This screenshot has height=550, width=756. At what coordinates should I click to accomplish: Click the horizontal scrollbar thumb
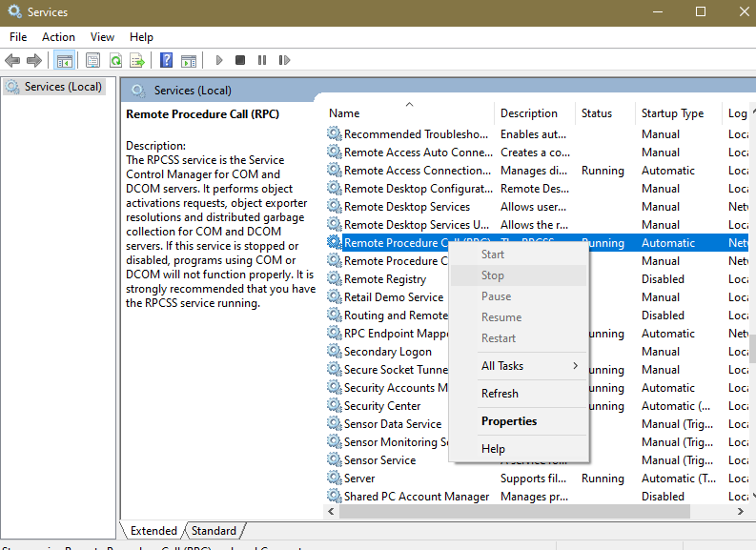point(515,512)
